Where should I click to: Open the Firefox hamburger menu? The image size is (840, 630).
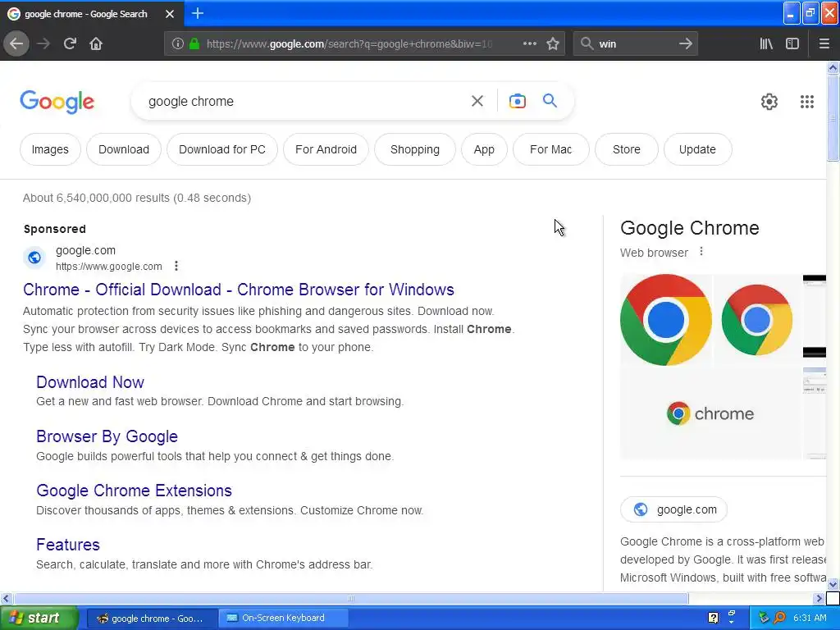point(824,44)
